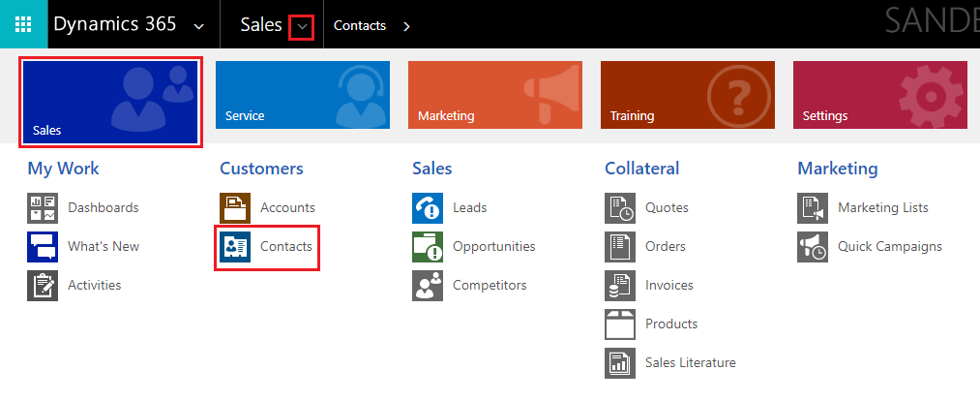
Task: Open the Quick Campaigns megaphone icon
Action: point(813,246)
